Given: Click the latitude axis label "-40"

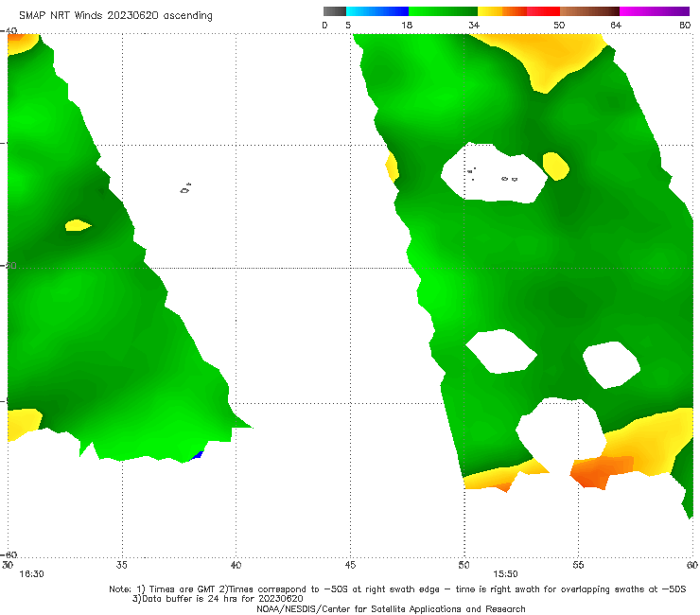Looking at the screenshot, I should [x=9, y=30].
